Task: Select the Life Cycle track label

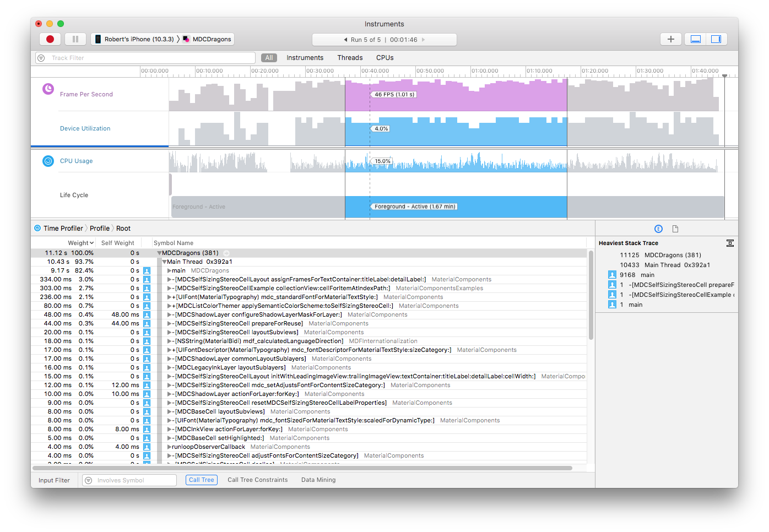Action: [x=74, y=195]
